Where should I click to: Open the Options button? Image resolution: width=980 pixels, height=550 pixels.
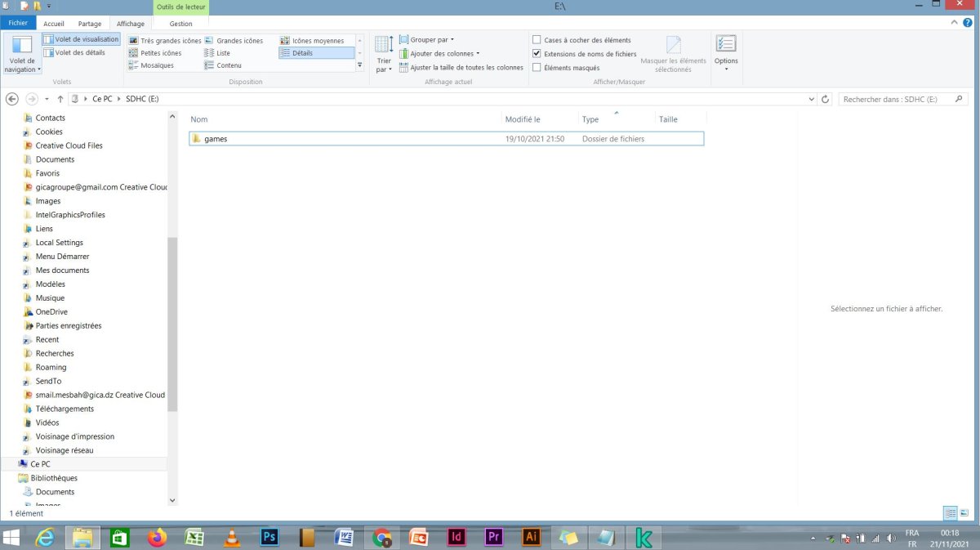726,53
